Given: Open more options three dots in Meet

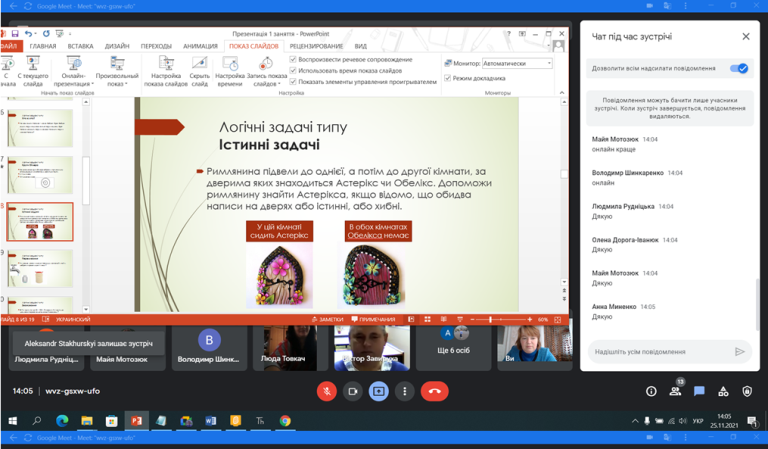Looking at the screenshot, I should point(405,391).
